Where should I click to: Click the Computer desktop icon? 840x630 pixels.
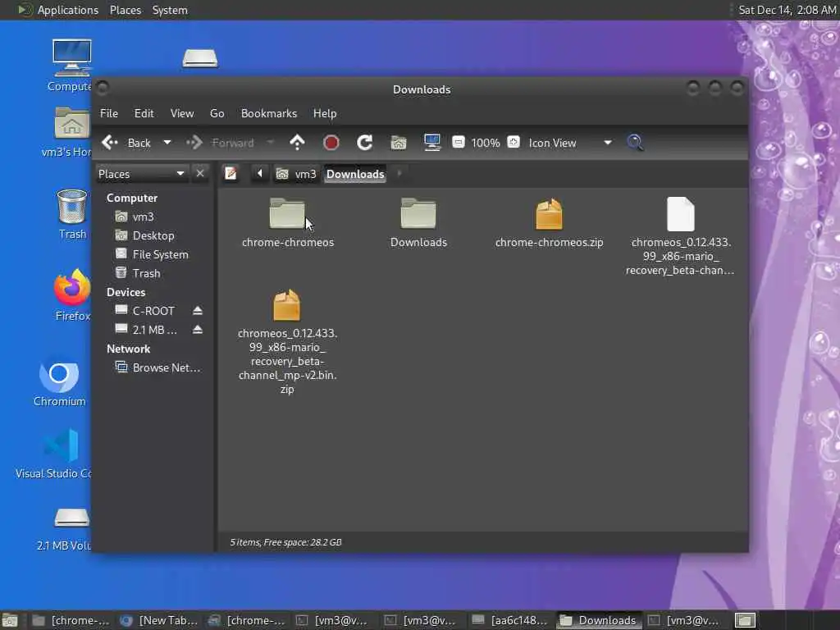tap(71, 66)
